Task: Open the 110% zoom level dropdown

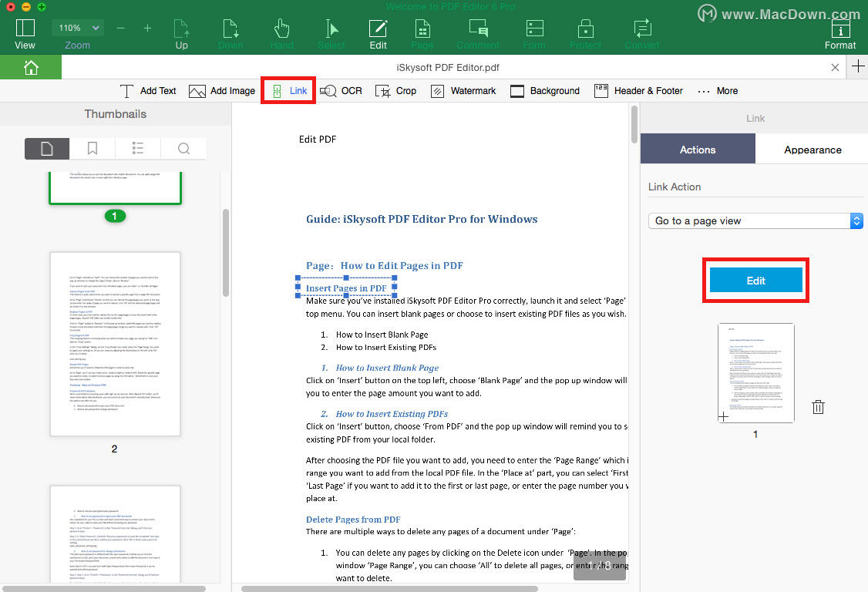Action: point(78,28)
